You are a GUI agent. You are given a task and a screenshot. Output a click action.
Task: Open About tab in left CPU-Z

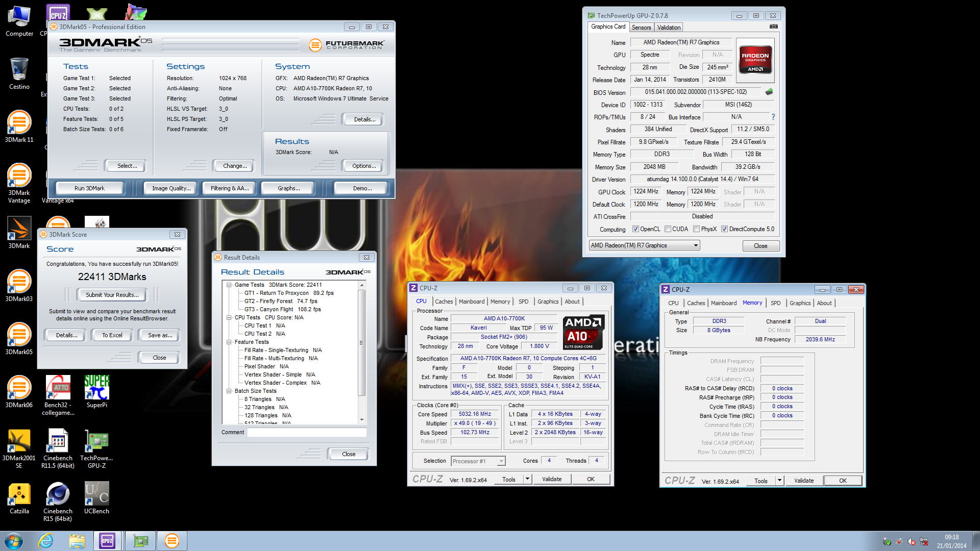[x=572, y=302]
